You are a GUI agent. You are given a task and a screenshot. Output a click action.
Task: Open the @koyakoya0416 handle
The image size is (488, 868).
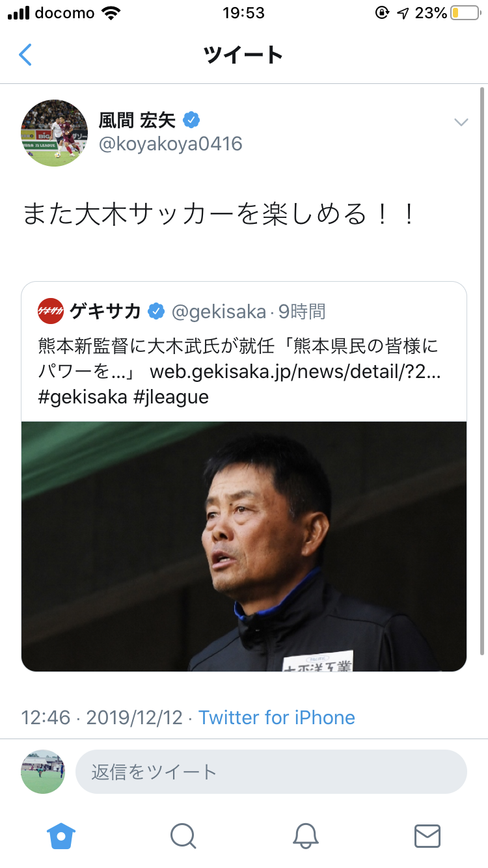tap(170, 144)
